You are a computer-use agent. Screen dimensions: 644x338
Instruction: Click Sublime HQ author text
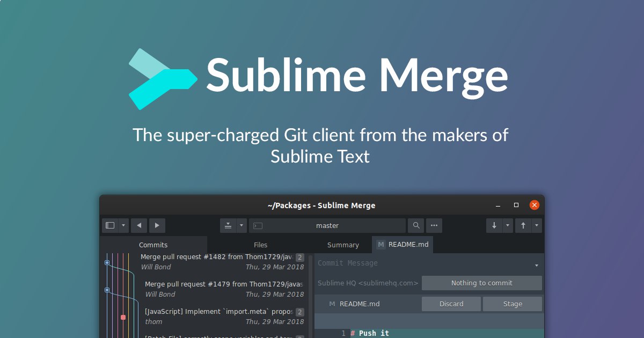[x=368, y=283]
